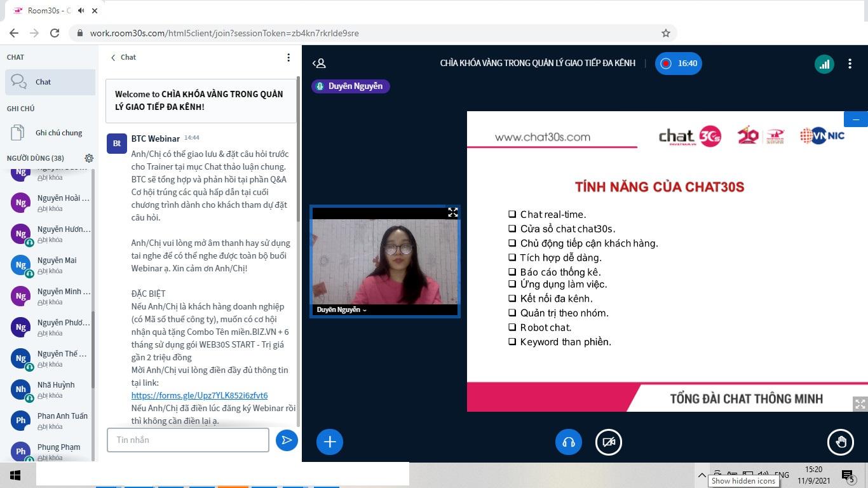Viewport: 868px width, 488px height.
Task: Open the forms.gle link in chat
Action: click(200, 395)
